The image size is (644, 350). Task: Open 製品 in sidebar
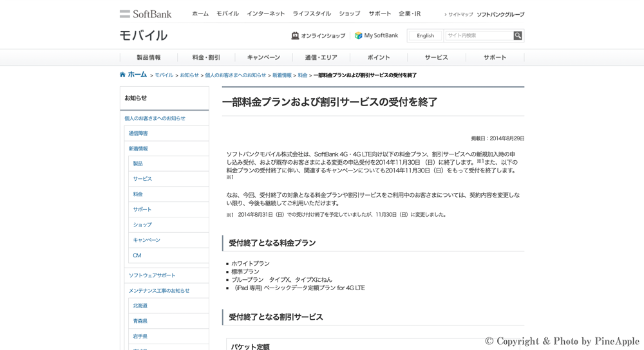[138, 163]
